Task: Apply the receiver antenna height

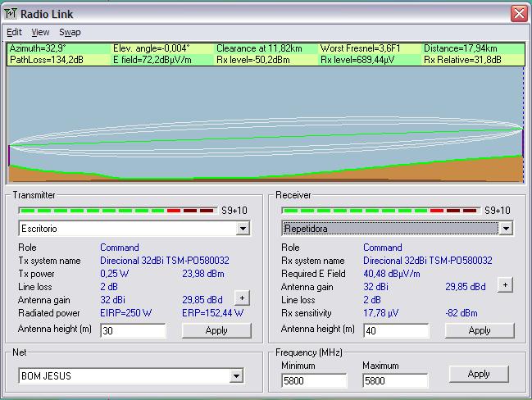Action: [x=480, y=330]
